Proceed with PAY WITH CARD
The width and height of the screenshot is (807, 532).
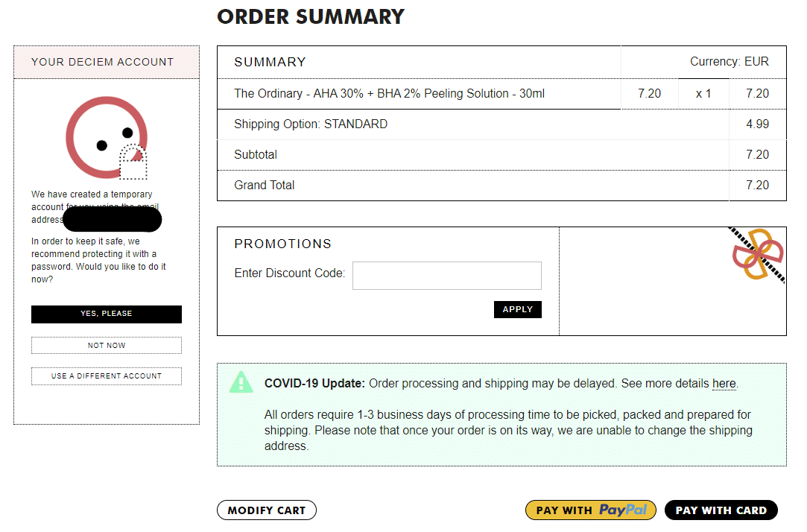721,510
